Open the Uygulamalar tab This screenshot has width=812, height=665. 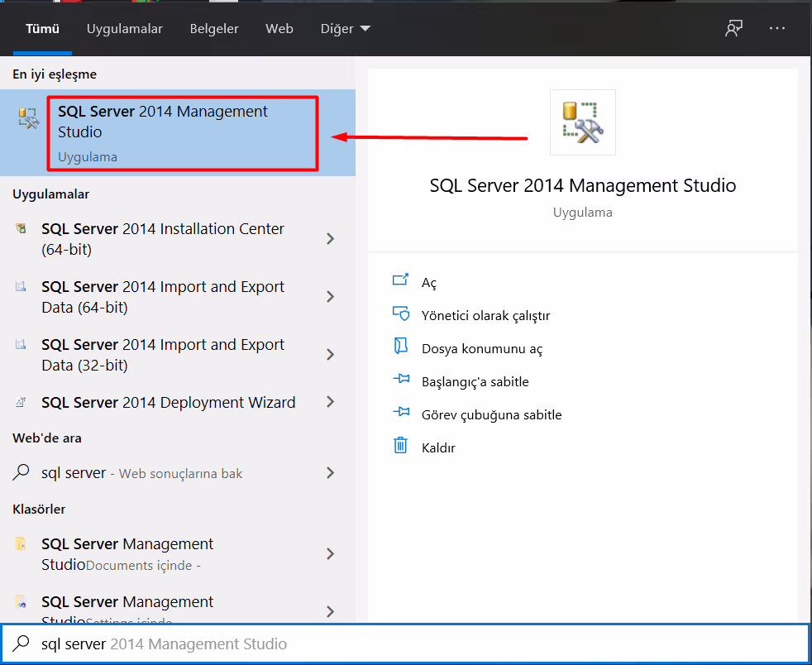[124, 28]
